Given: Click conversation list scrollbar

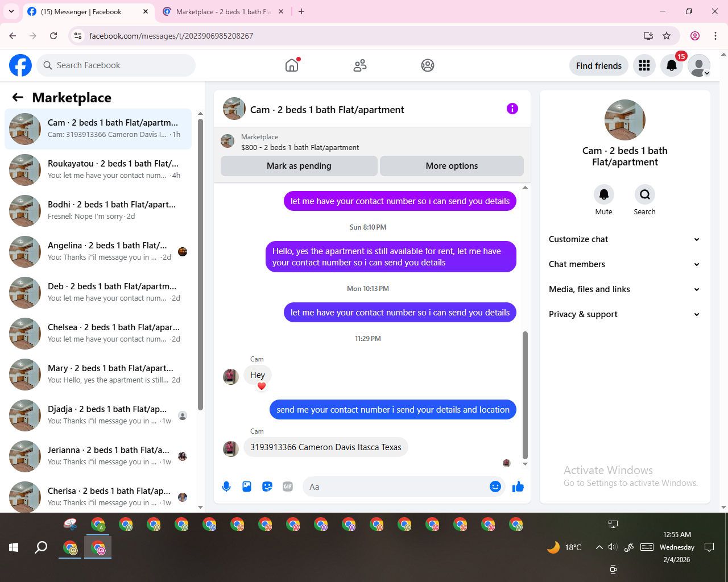Looking at the screenshot, I should [x=200, y=264].
